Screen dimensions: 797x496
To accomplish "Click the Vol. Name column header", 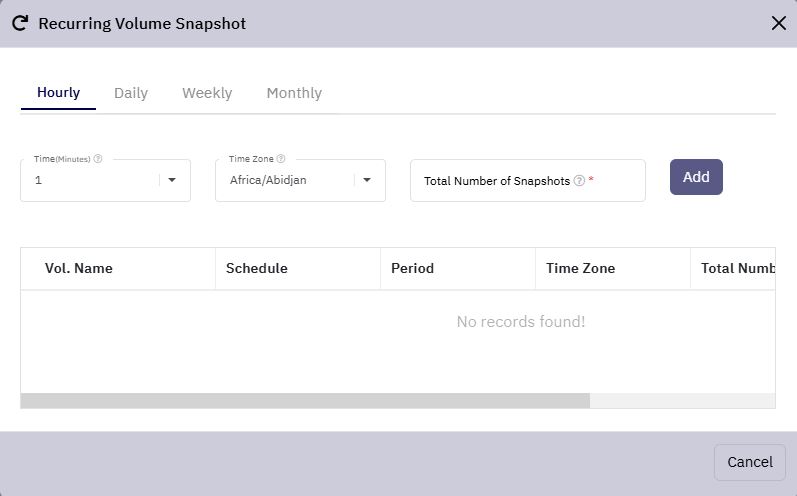I will 79,268.
